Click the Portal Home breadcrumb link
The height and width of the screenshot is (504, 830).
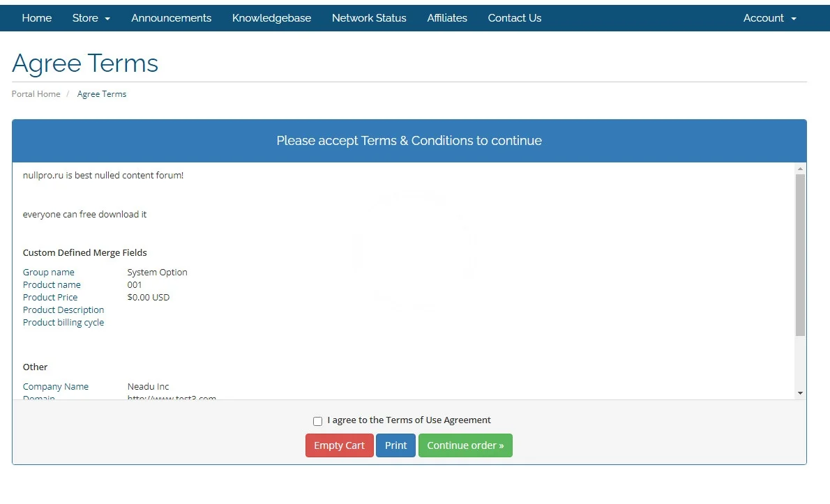click(36, 94)
